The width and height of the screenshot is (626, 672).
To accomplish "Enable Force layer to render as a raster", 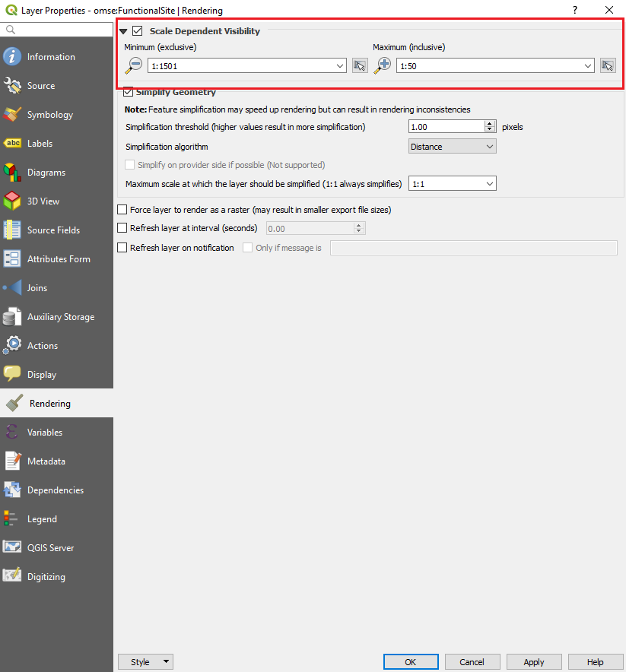I will (121, 209).
